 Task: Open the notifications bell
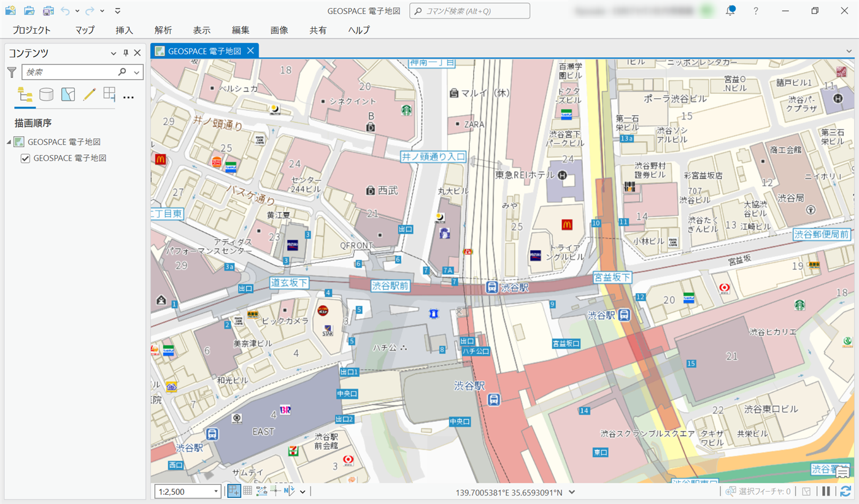[730, 11]
